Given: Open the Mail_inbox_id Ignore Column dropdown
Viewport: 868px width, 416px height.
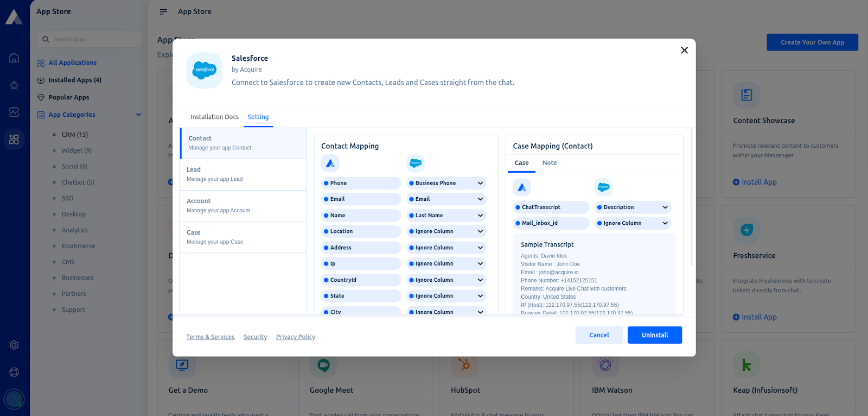Looking at the screenshot, I should click(633, 223).
